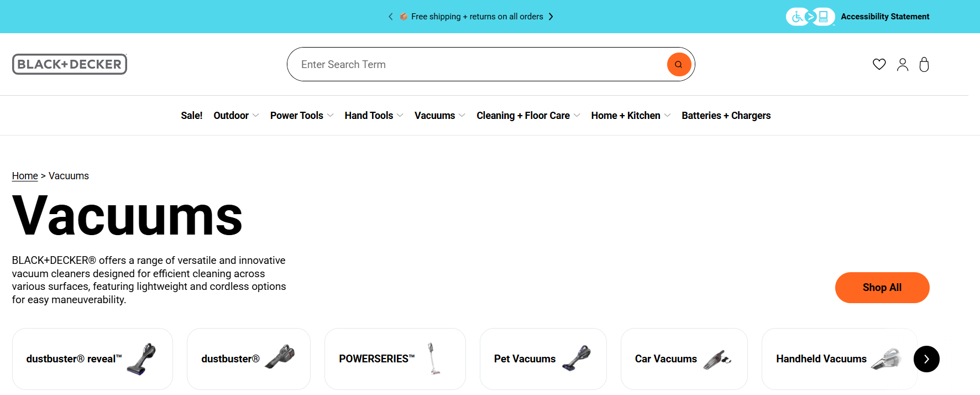Image resolution: width=980 pixels, height=395 pixels.
Task: Click the Car Vacuums product image
Action: coord(717,360)
